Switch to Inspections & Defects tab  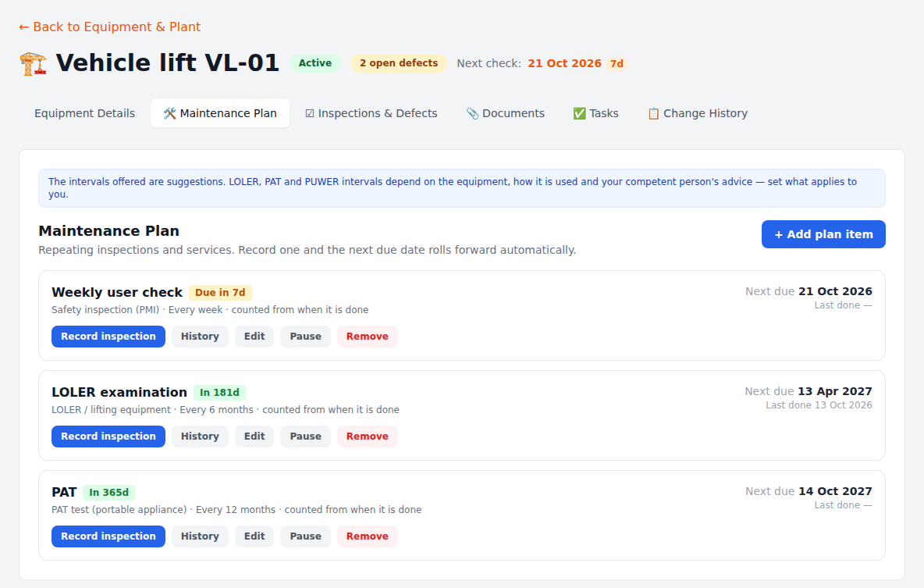click(371, 113)
